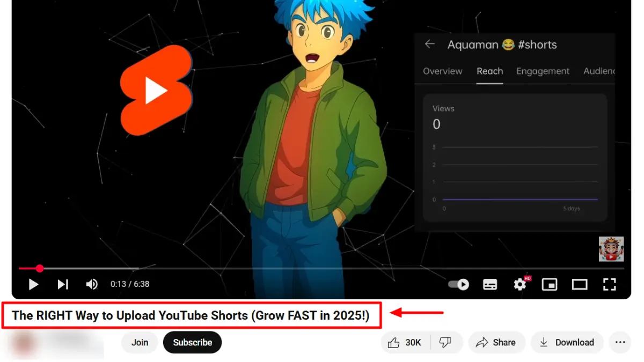Subscribe to the channel

coord(192,342)
